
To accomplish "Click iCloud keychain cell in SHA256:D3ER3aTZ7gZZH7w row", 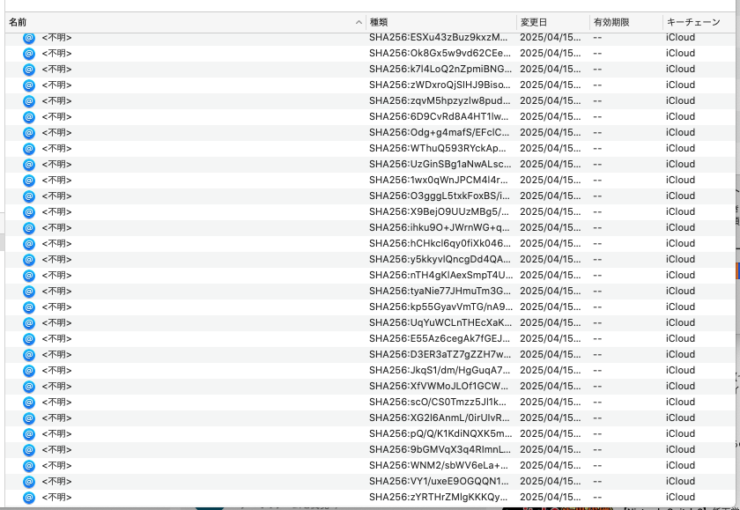I will pos(680,354).
